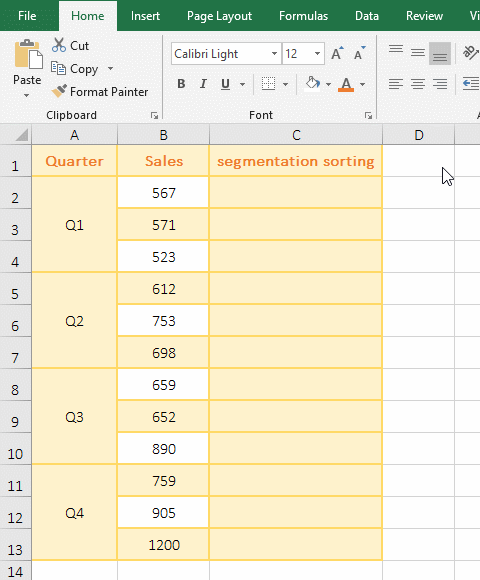Apply font color with the underlined A
Viewport: 480px width, 580px height.
coord(346,84)
